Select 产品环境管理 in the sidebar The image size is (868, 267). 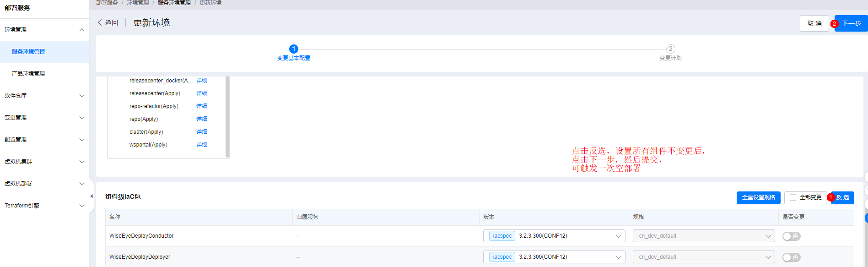(28, 74)
